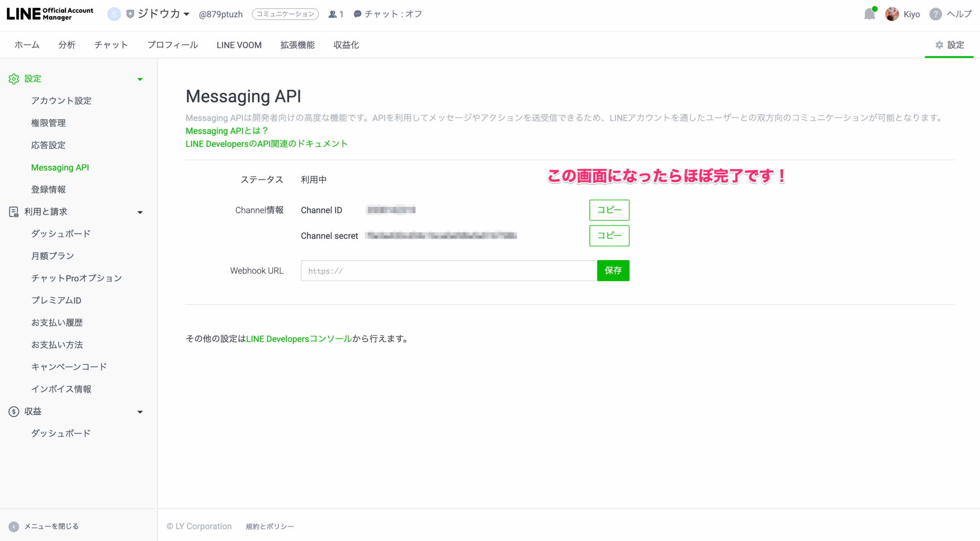
Task: Click the メニューを閉じる label
Action: point(52,526)
